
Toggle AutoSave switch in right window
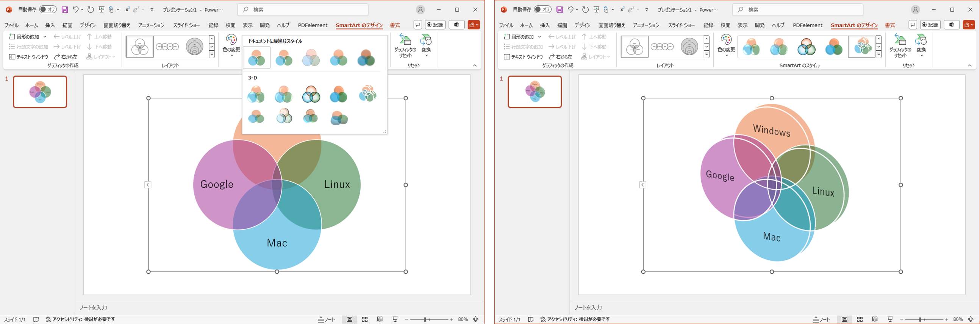coord(543,9)
